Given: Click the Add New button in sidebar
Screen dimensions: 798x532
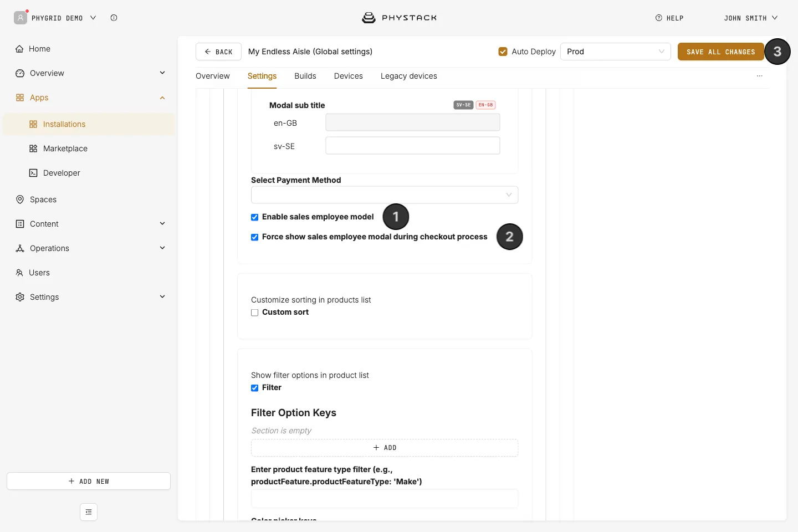Looking at the screenshot, I should pyautogui.click(x=89, y=481).
